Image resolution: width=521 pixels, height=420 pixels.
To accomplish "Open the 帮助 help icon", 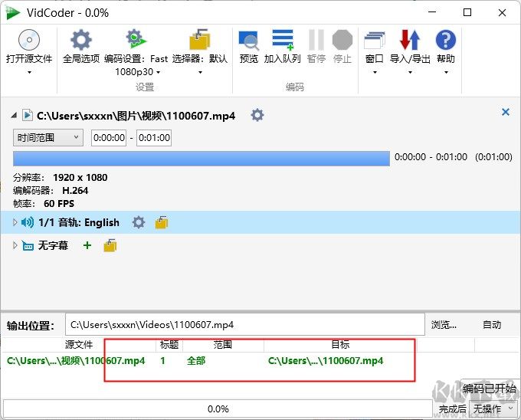I will tap(446, 40).
